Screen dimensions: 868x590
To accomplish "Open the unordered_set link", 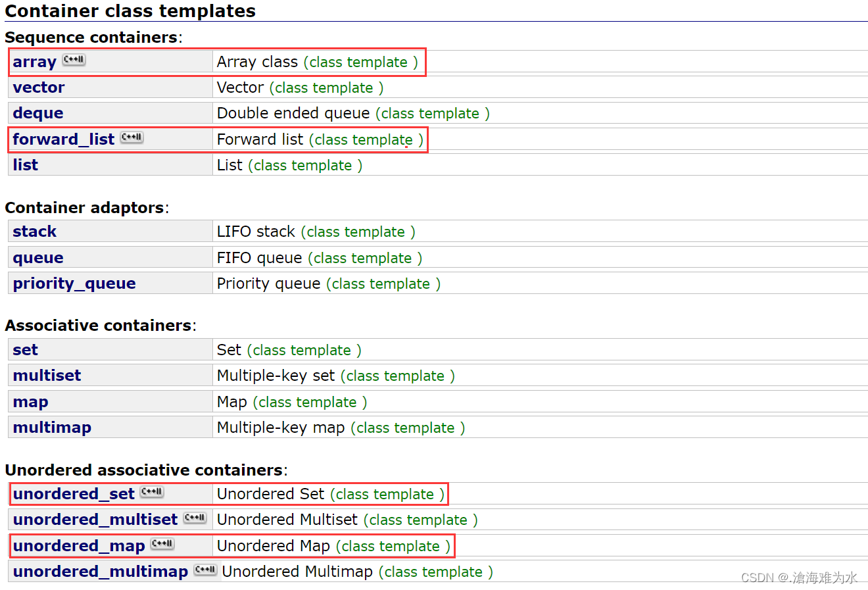I will pos(74,494).
